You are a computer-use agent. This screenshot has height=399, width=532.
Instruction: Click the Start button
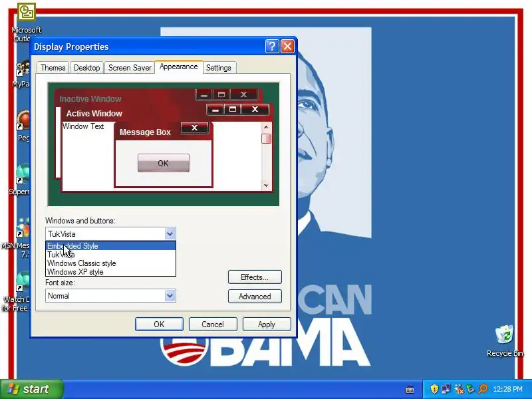pos(31,389)
